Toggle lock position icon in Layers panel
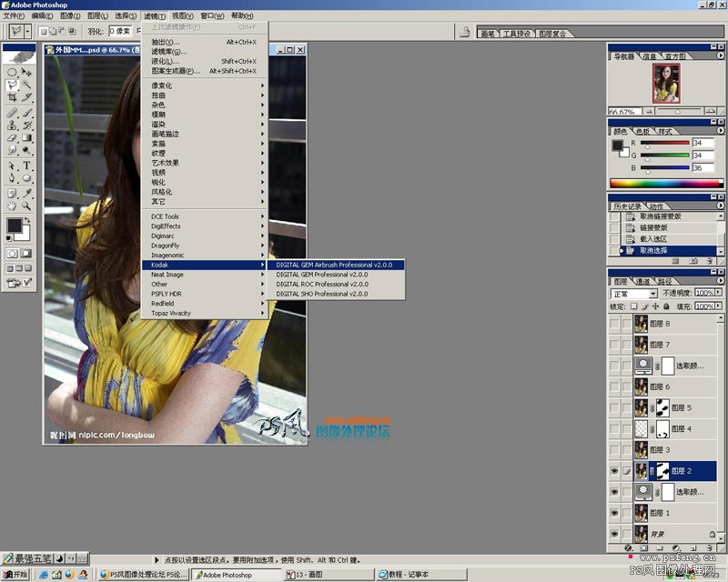728x582 pixels. click(x=655, y=306)
